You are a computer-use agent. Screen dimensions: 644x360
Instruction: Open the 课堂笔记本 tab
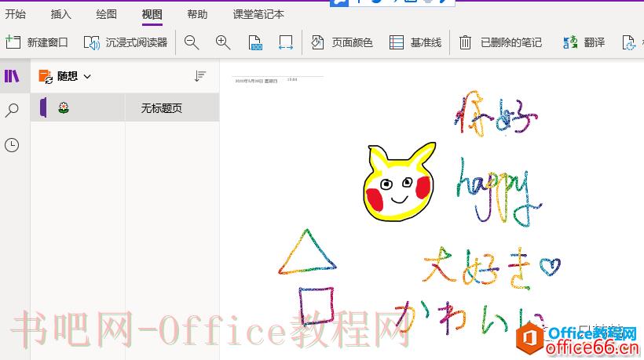[x=258, y=14]
